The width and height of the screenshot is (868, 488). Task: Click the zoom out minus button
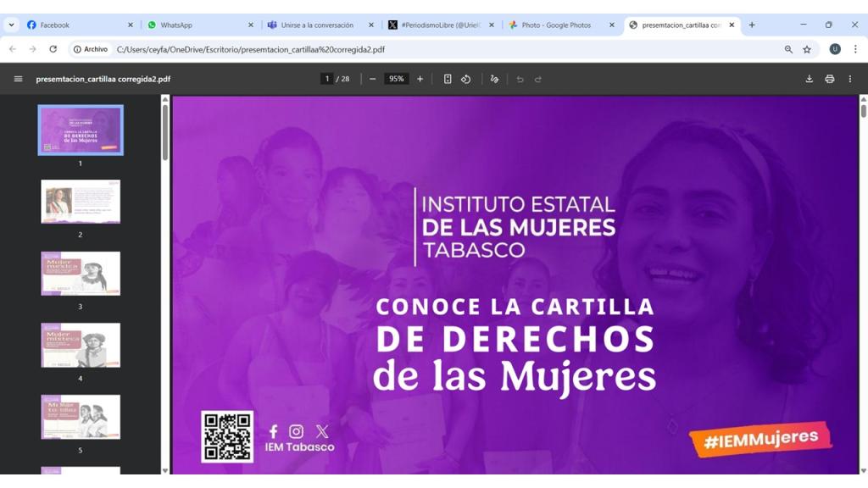point(372,79)
